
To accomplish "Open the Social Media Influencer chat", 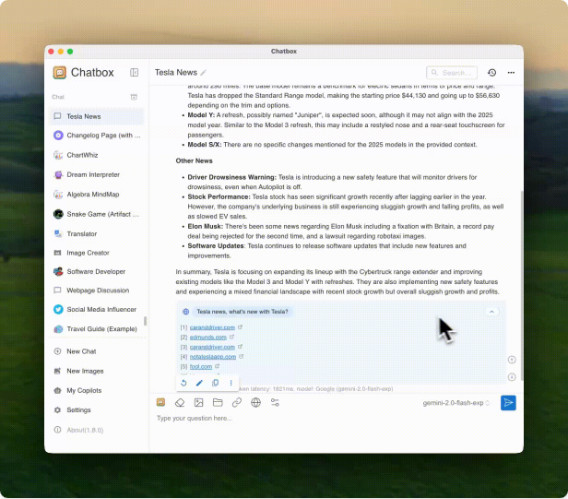I will [x=96, y=310].
